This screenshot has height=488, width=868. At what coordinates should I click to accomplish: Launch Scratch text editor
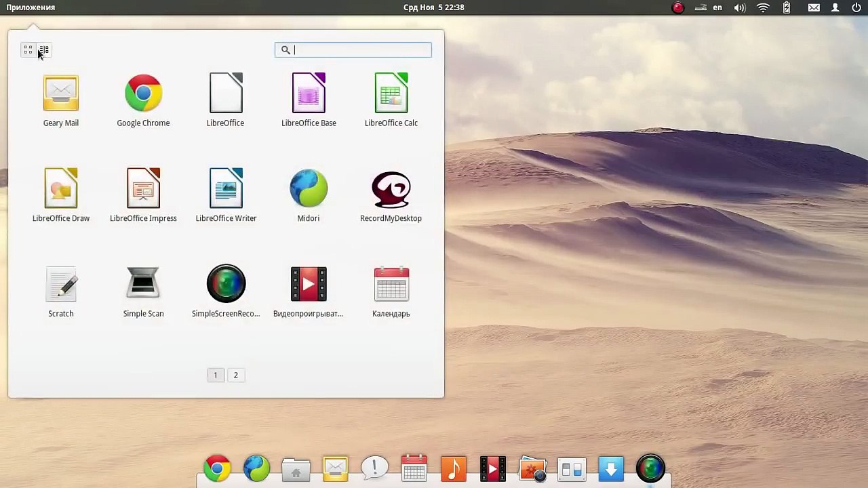click(x=60, y=291)
